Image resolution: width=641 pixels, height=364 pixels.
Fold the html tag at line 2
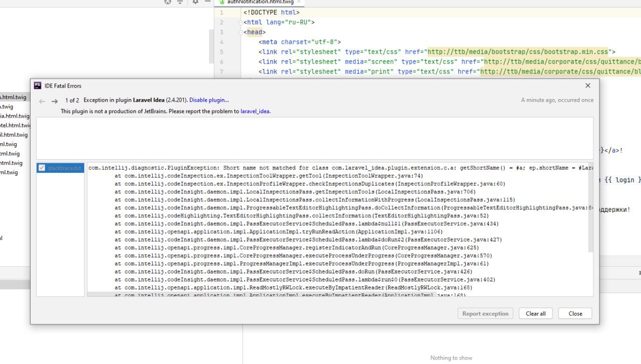[241, 23]
